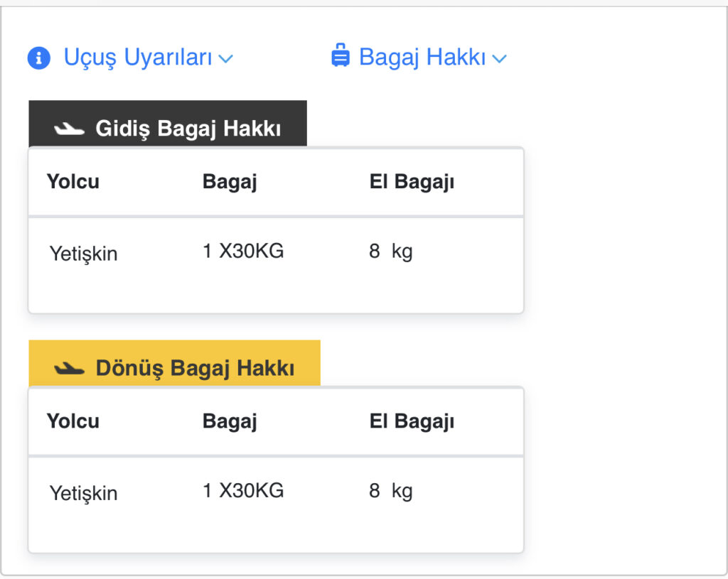Click Bagaj column header in Gidiş table
Image resolution: width=728 pixels, height=579 pixels.
point(230,182)
